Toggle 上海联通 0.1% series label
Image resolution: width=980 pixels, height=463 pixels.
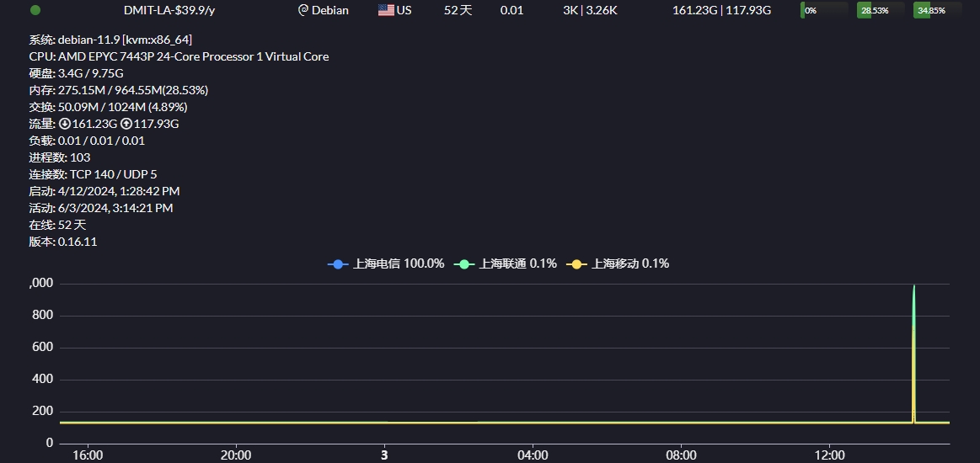pyautogui.click(x=517, y=263)
